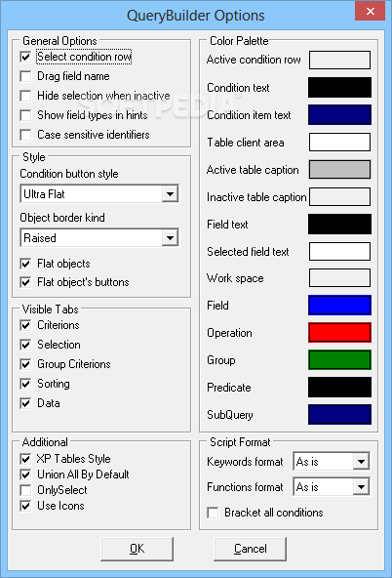Enable Bracket all conditions
The image size is (392, 578).
click(x=213, y=513)
